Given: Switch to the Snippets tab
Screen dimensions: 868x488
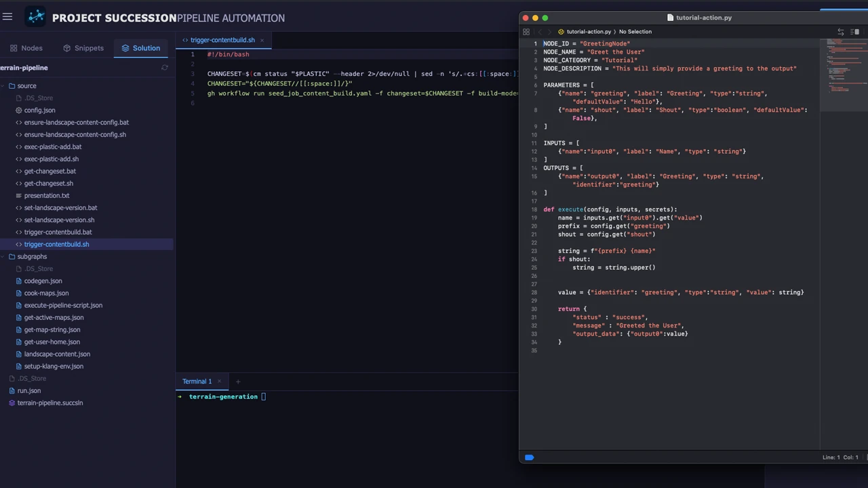Looking at the screenshot, I should coord(83,48).
